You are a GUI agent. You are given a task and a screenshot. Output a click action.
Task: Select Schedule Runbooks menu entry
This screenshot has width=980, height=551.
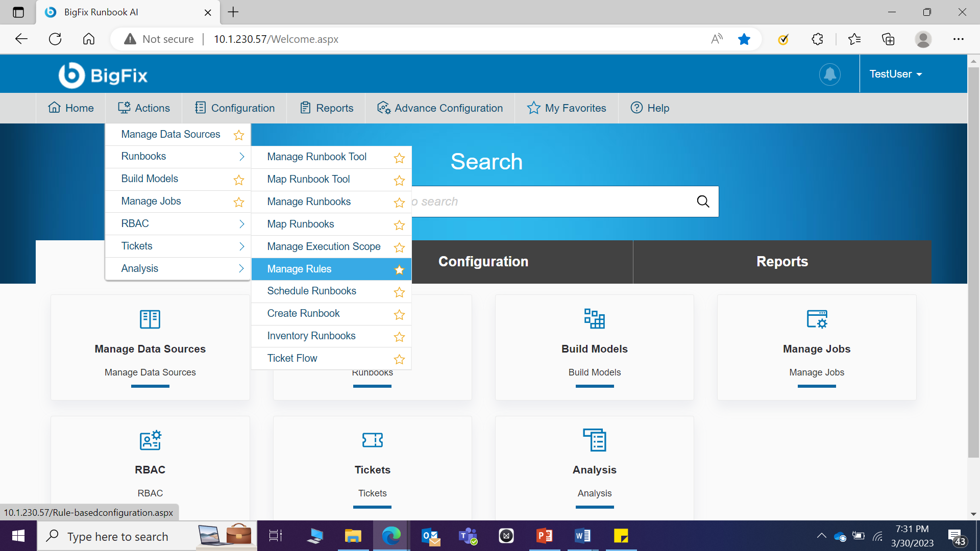click(311, 291)
